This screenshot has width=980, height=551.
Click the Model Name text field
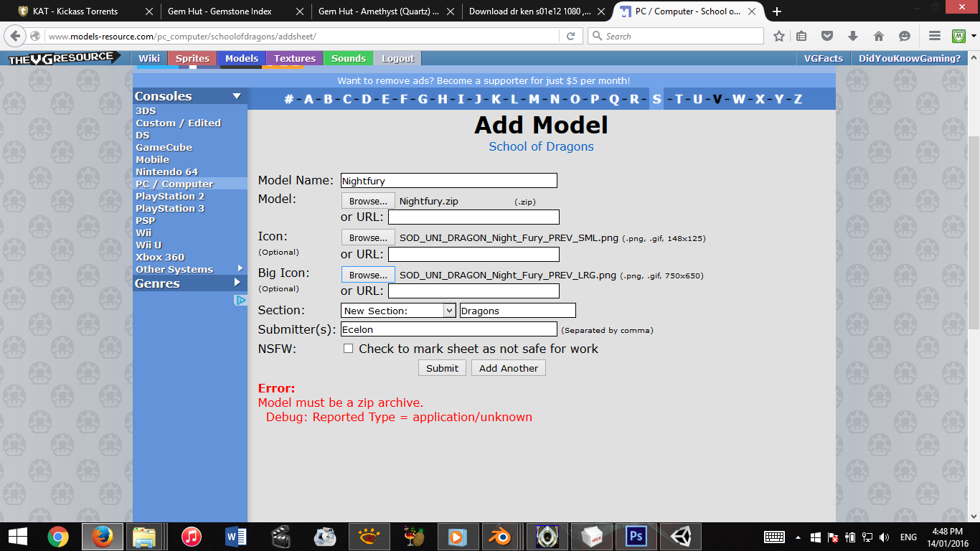coord(448,181)
